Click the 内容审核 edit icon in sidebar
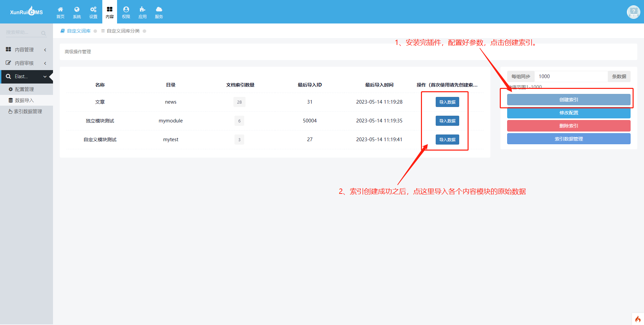This screenshot has width=644, height=325. click(8, 63)
